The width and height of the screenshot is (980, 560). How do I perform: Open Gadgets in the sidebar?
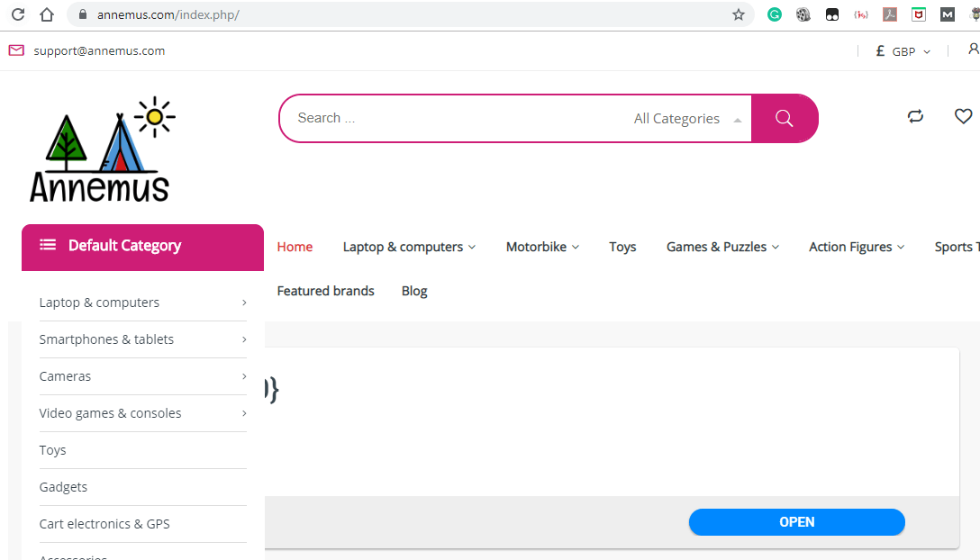pos(63,487)
